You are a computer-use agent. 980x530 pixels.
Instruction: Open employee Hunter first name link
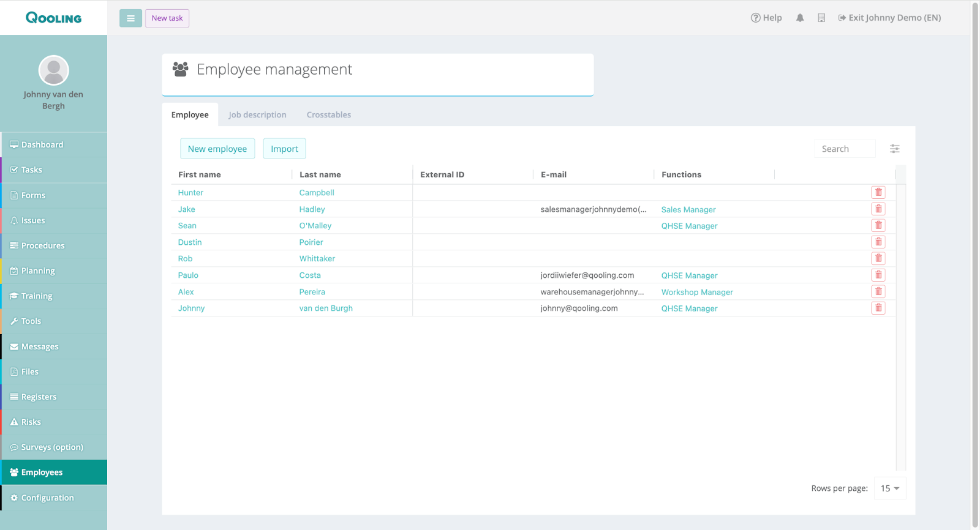[190, 192]
